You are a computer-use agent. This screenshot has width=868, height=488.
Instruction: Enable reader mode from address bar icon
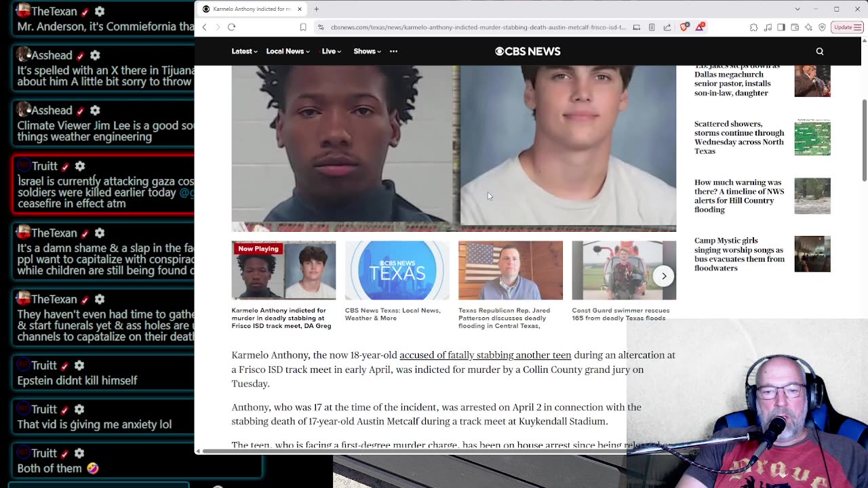(652, 27)
